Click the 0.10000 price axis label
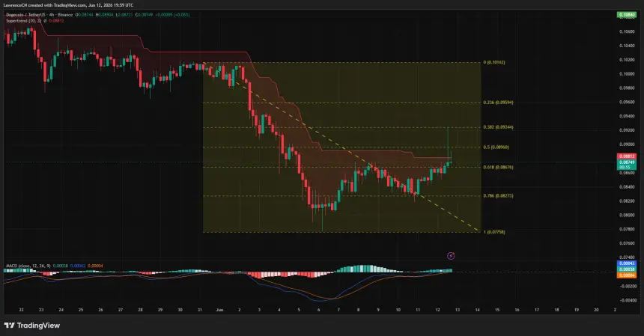 coord(627,74)
